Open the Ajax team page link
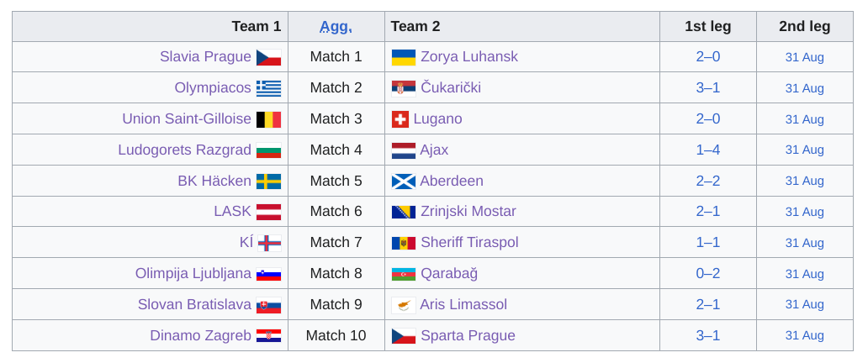The height and width of the screenshot is (363, 868). [434, 150]
